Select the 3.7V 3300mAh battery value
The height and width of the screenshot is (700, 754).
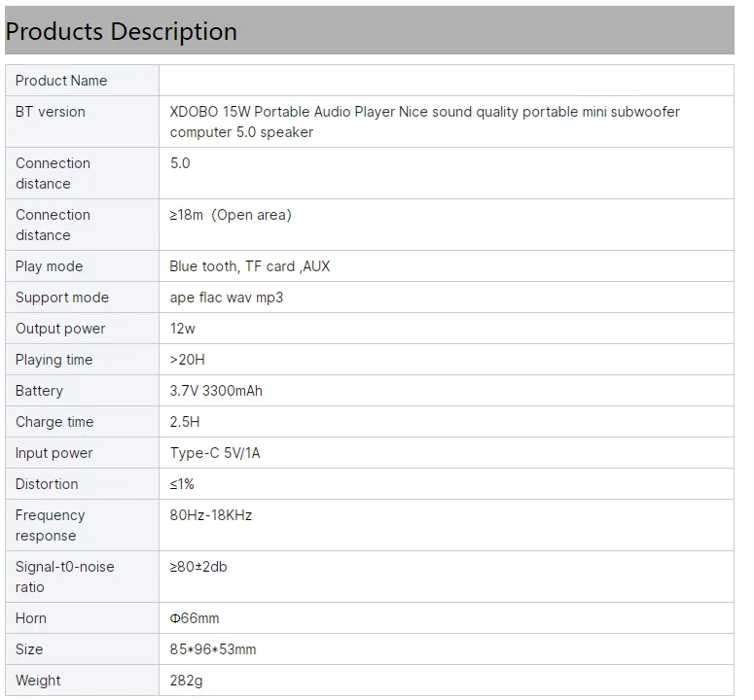point(216,391)
